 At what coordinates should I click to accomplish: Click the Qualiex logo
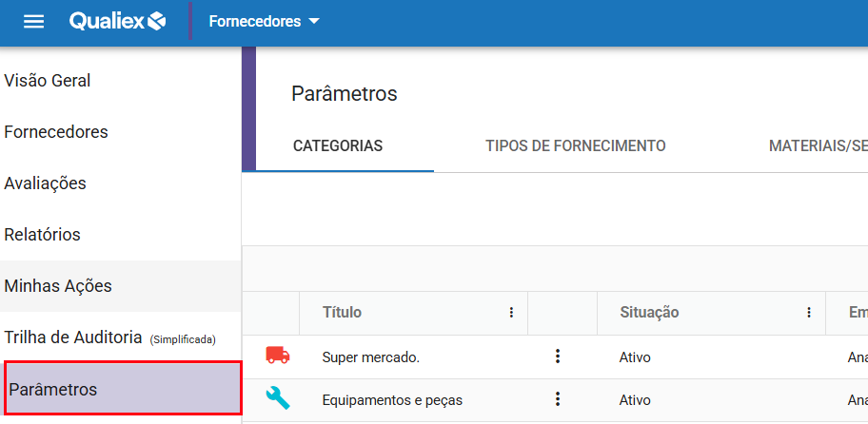(x=117, y=21)
